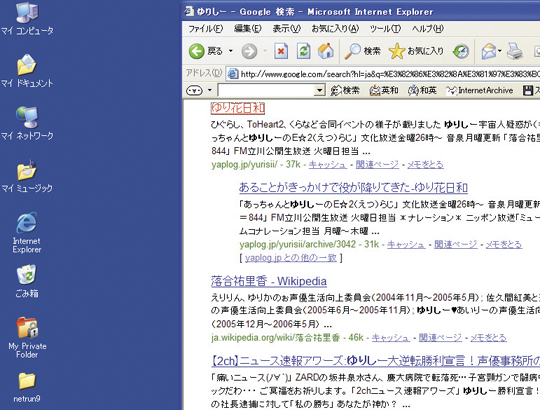Image resolution: width=540 pixels, height=410 pixels.
Task: Click the 和英 dictionary toolbar button
Action: click(422, 91)
